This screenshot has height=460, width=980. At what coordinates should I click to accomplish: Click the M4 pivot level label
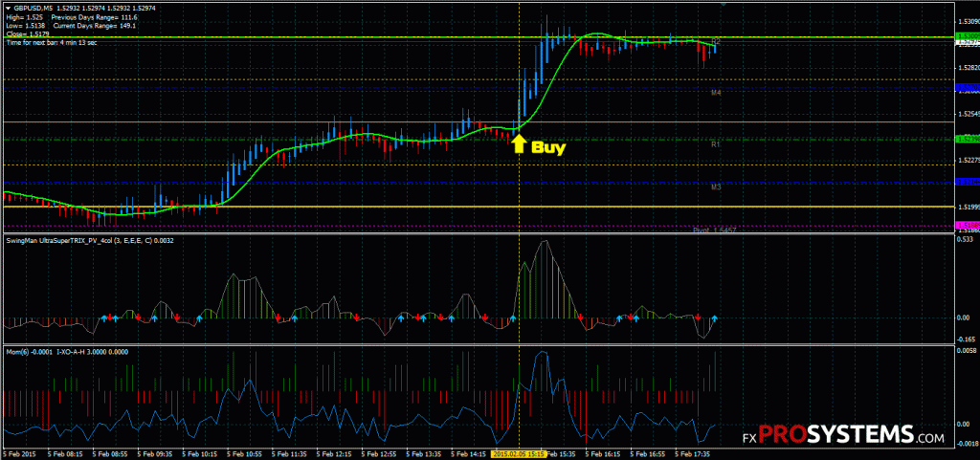click(x=716, y=93)
